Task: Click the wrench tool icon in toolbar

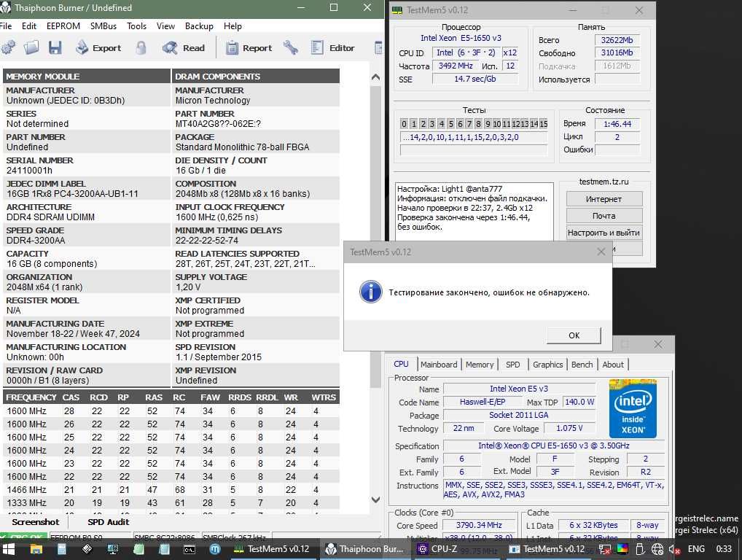Action: (291, 47)
